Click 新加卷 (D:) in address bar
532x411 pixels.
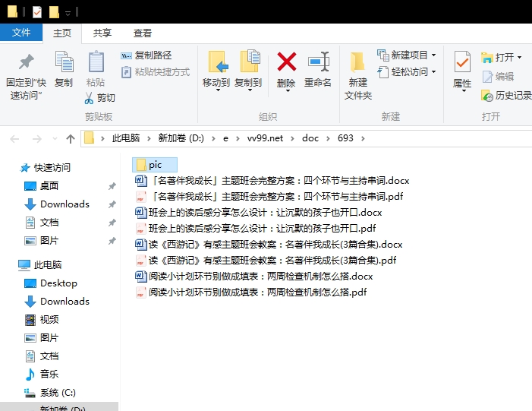[181, 138]
